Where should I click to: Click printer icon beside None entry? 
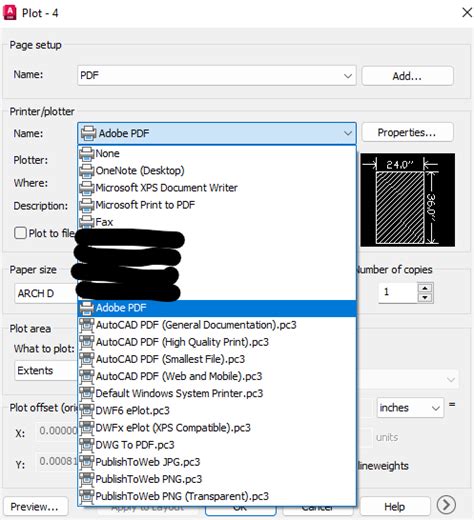point(87,154)
